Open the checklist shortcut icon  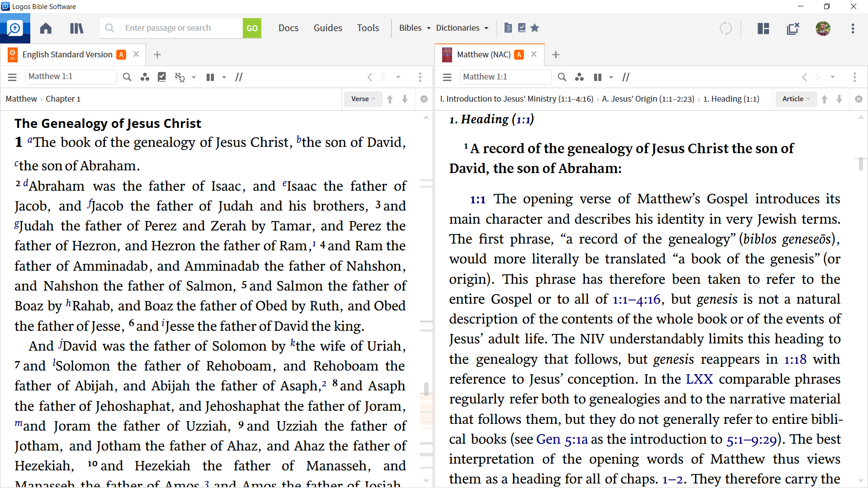coord(522,28)
